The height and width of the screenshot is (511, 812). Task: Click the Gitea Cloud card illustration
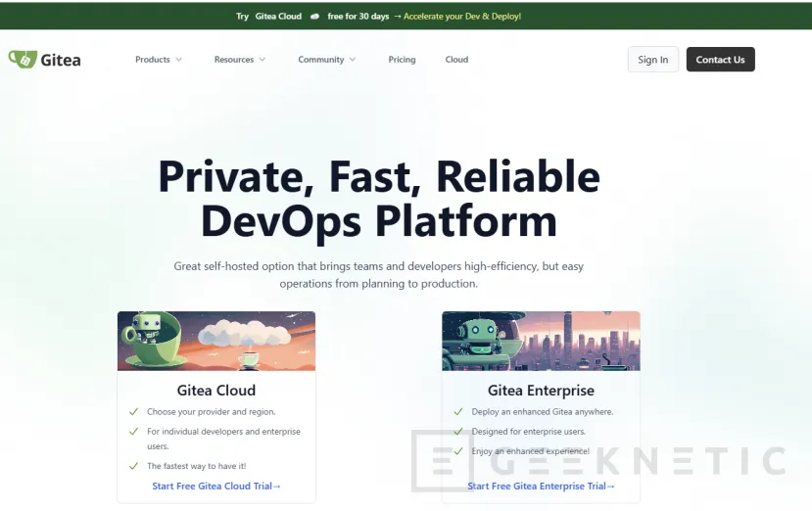coord(216,342)
